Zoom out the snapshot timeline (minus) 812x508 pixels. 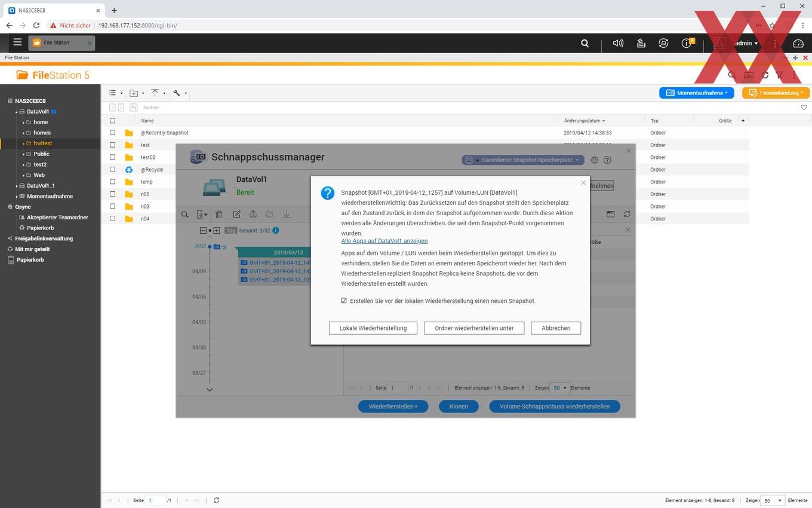pyautogui.click(x=203, y=230)
